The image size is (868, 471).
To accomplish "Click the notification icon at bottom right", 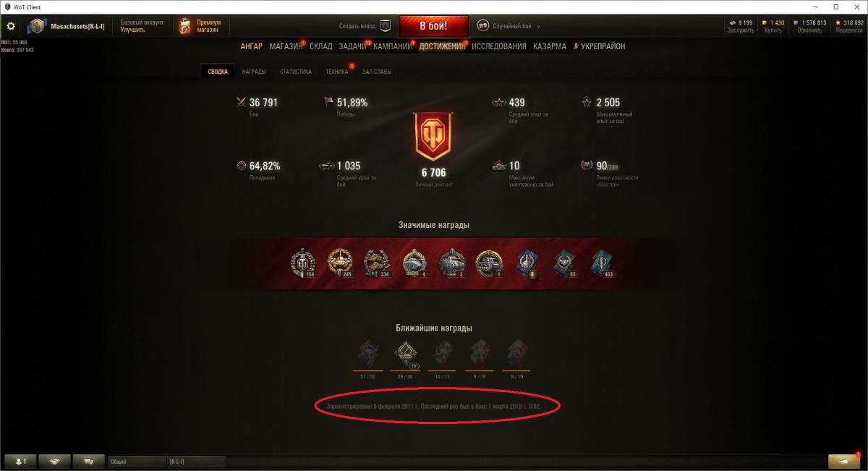I will [x=844, y=461].
